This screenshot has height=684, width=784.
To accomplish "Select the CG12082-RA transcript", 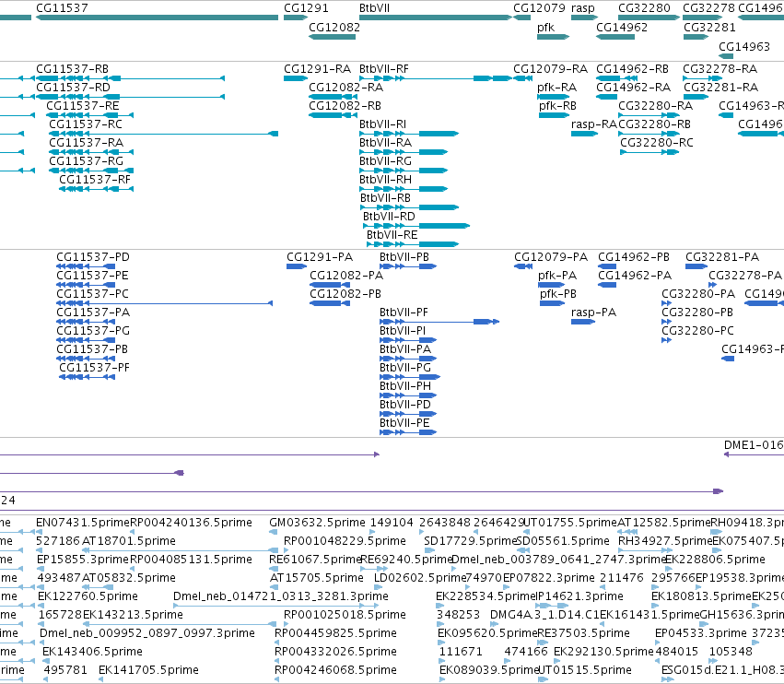I will (x=332, y=97).
